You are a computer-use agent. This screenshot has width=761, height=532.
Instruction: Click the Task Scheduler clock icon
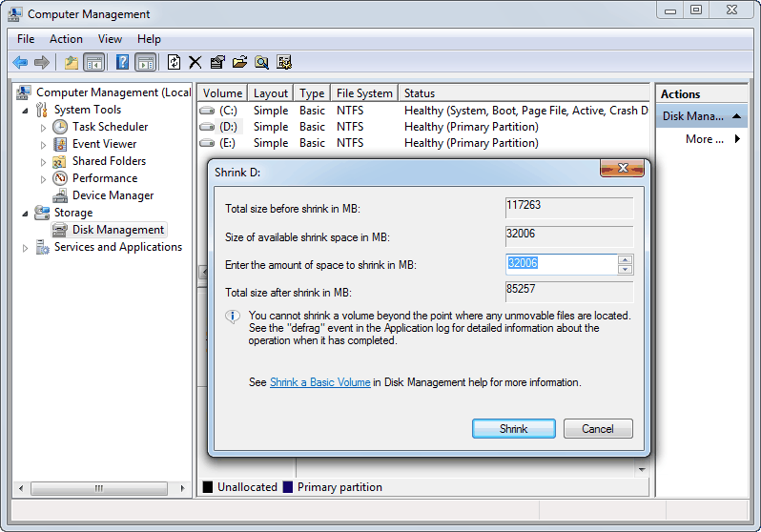60,127
